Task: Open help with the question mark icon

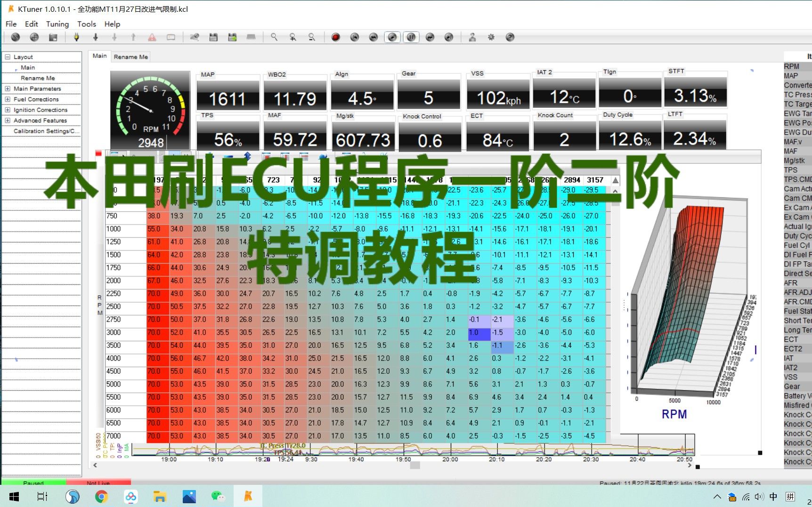Action: pos(510,37)
